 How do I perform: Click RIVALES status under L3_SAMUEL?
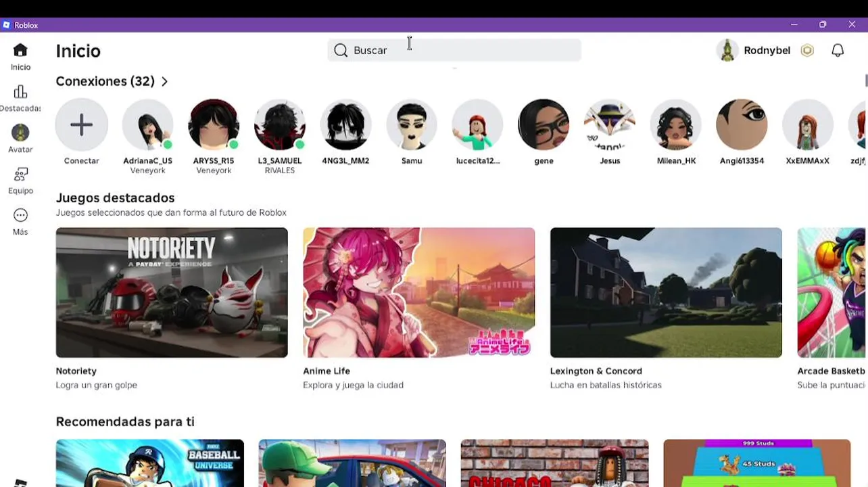tap(280, 170)
